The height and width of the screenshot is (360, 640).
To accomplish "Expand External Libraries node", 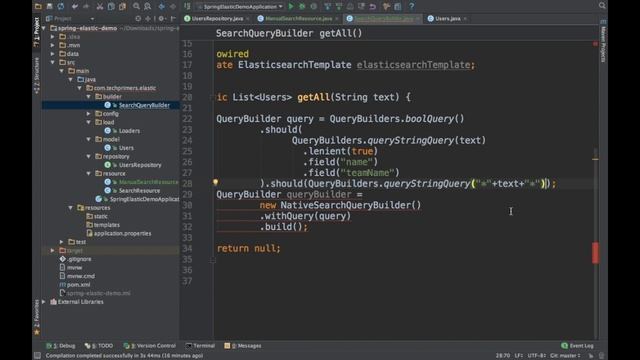I will [x=44, y=302].
